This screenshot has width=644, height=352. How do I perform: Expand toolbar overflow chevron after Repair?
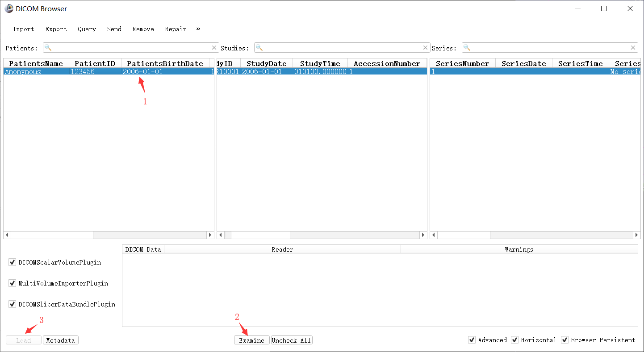[198, 29]
